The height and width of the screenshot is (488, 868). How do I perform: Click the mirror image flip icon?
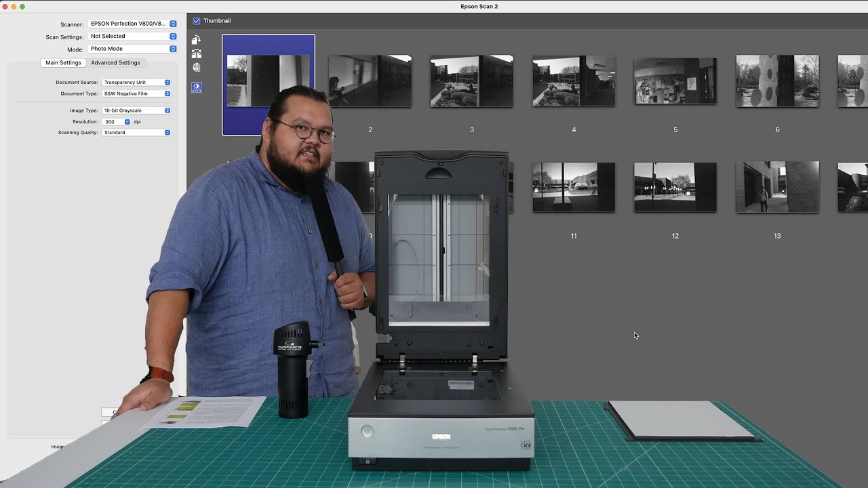click(x=196, y=54)
